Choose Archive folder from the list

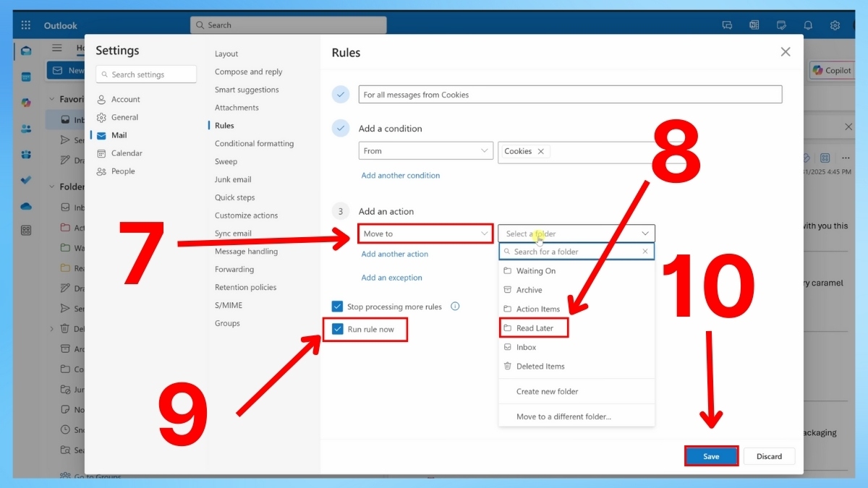point(576,290)
